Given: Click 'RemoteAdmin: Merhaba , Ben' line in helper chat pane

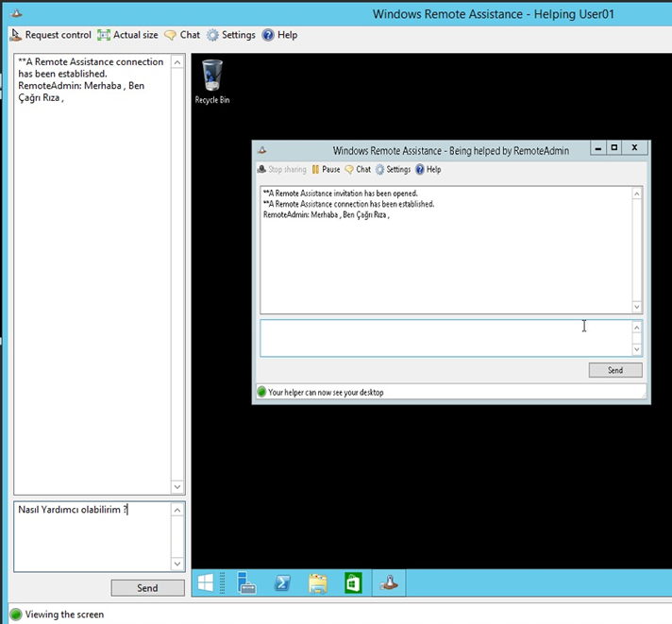Looking at the screenshot, I should 81,86.
